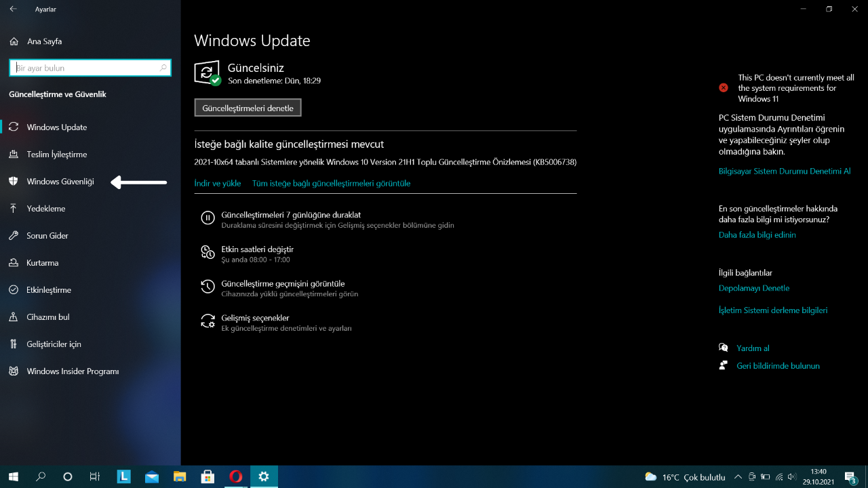Select the Kurtarma recovery icon
The height and width of the screenshot is (488, 868).
coord(14,262)
